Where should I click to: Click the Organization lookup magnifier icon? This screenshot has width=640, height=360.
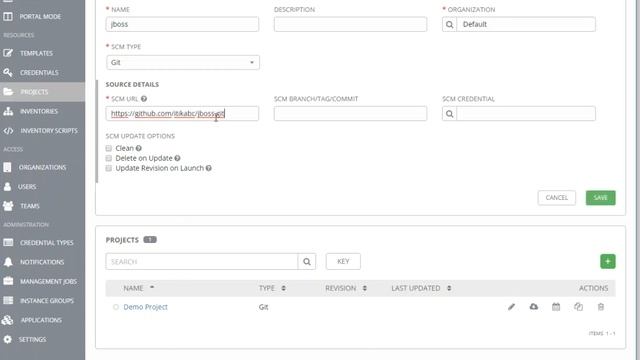449,24
